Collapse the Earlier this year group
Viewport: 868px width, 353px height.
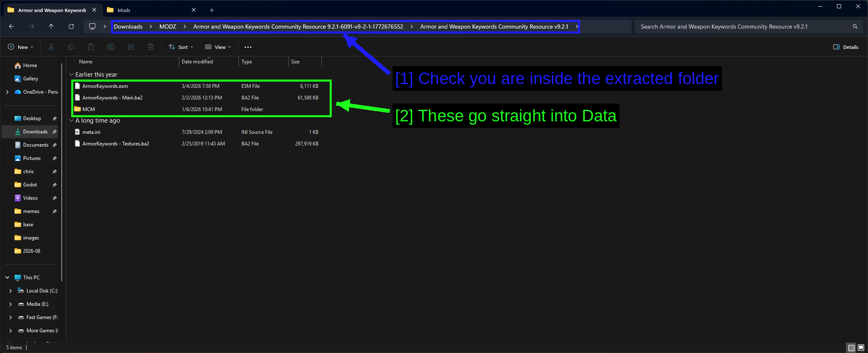71,75
